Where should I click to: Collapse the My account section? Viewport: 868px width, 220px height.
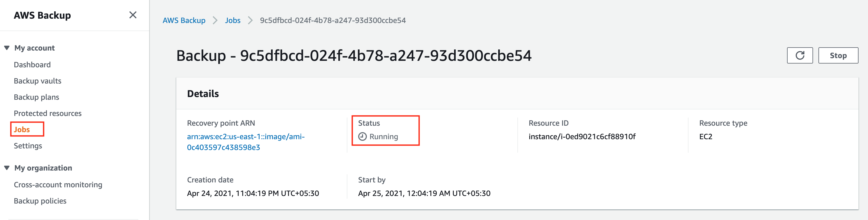pos(7,48)
